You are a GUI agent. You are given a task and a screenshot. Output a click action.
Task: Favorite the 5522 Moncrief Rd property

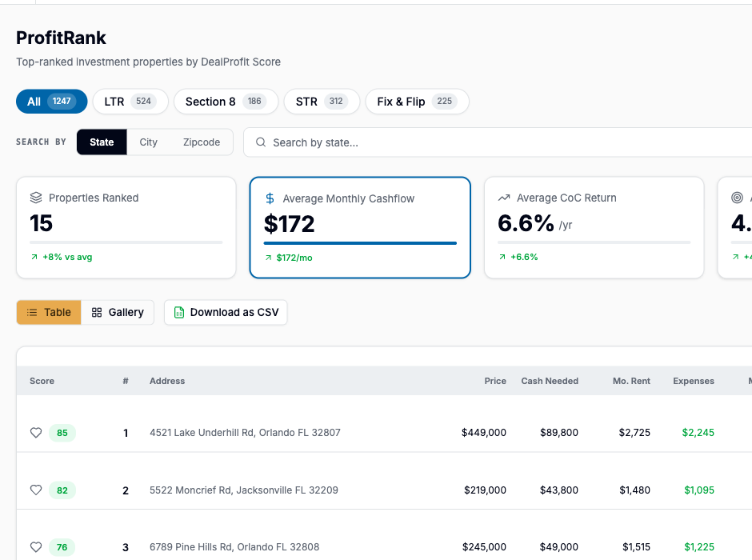click(35, 490)
